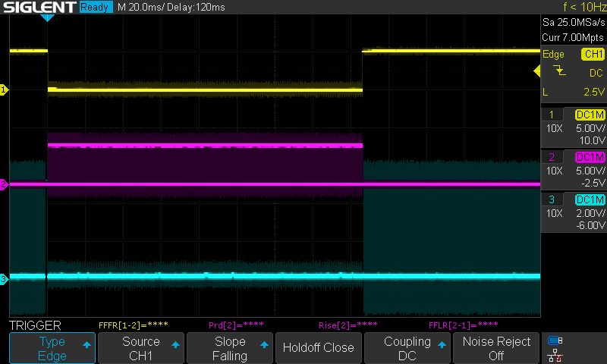Click channel 3 10X probe setting
Screen dimensions: 607x364
point(555,213)
